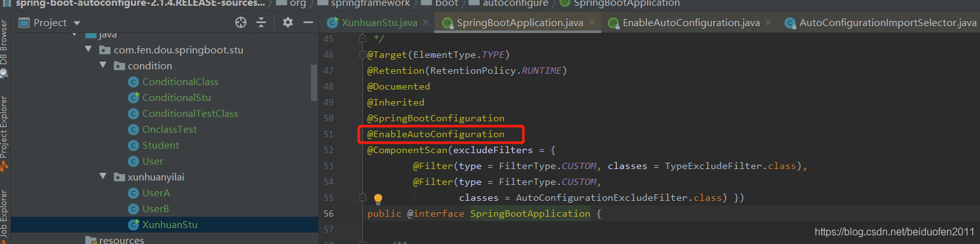Click XunhuanStu runnable class icon in tree
Screen dimensions: 980x244
133,225
